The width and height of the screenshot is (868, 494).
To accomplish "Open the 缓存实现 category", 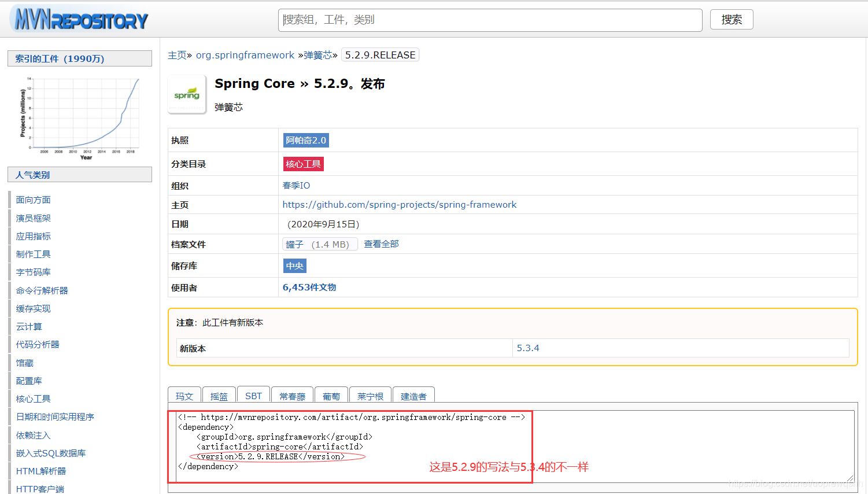I will 34,308.
